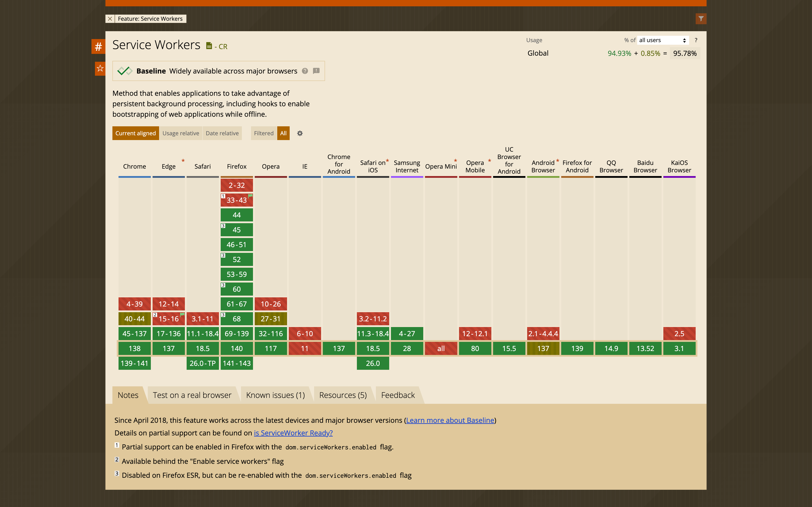Click the Samsung Internet column header

[x=407, y=166]
